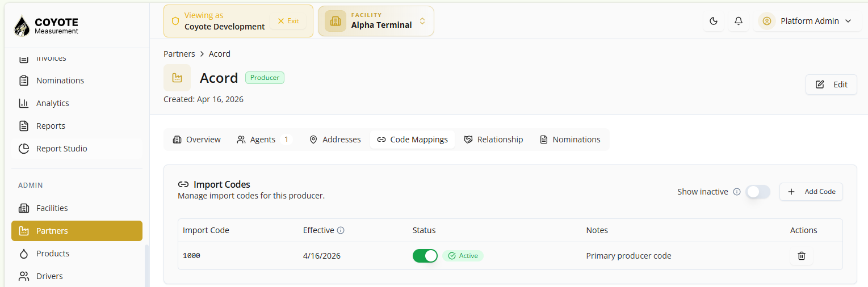Click the Products droplet icon
The image size is (868, 287).
(24, 254)
